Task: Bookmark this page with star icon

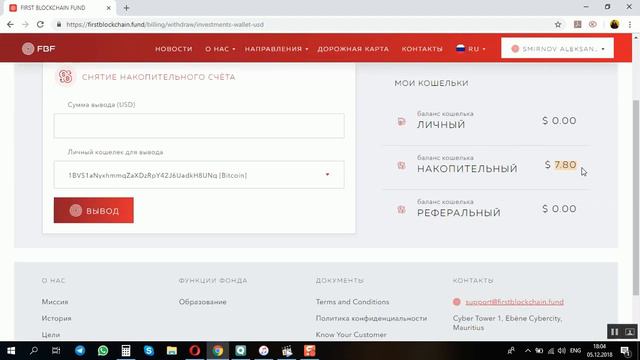Action: click(x=558, y=24)
